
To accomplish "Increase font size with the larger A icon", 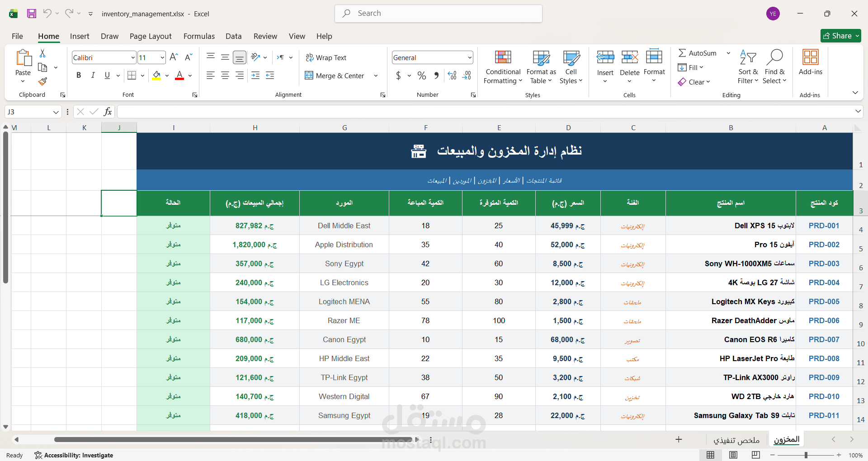I will (x=174, y=57).
